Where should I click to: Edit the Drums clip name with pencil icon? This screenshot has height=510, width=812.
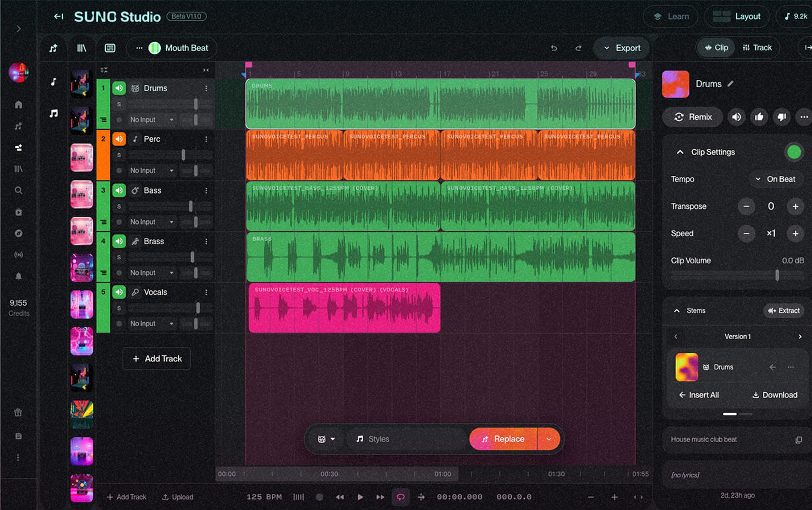click(730, 84)
